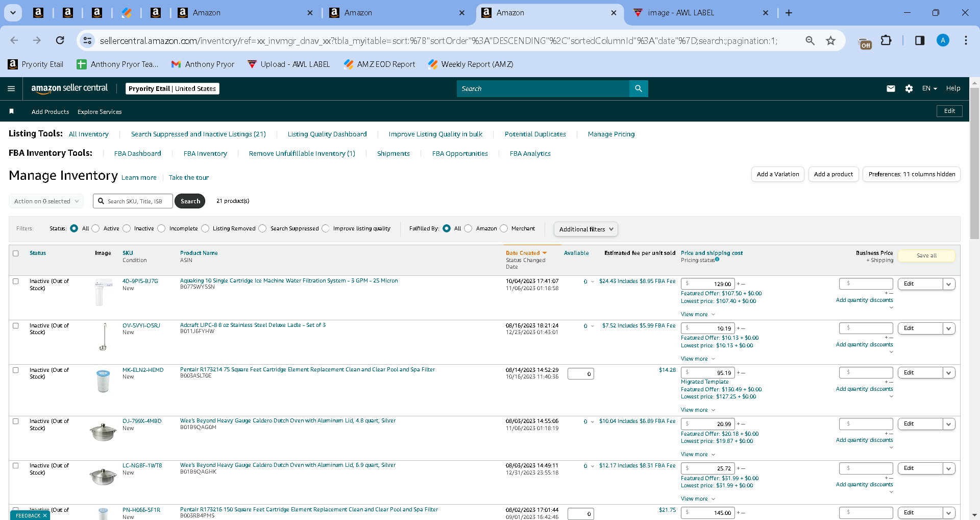Image resolution: width=980 pixels, height=520 pixels.
Task: Click the magnifier search button in header
Action: (639, 88)
